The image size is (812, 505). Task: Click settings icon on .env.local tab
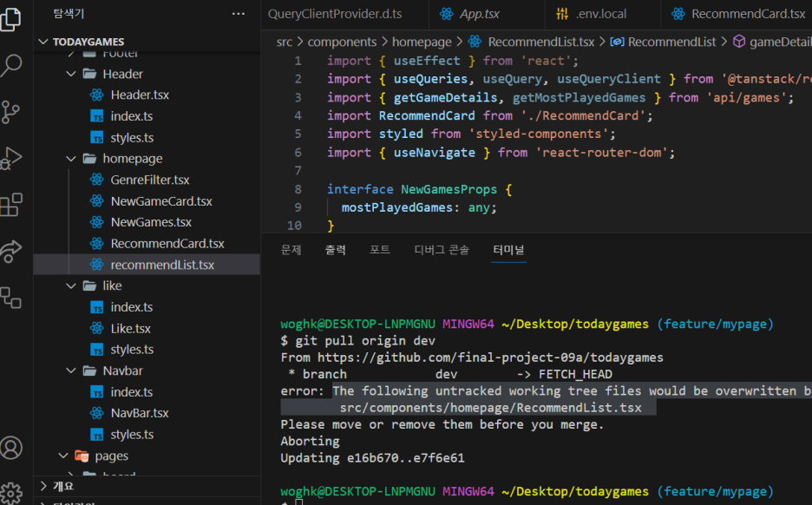point(562,14)
